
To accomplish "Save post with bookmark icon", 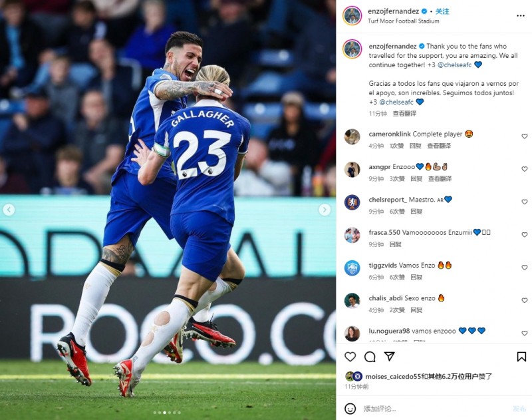I will [x=521, y=357].
